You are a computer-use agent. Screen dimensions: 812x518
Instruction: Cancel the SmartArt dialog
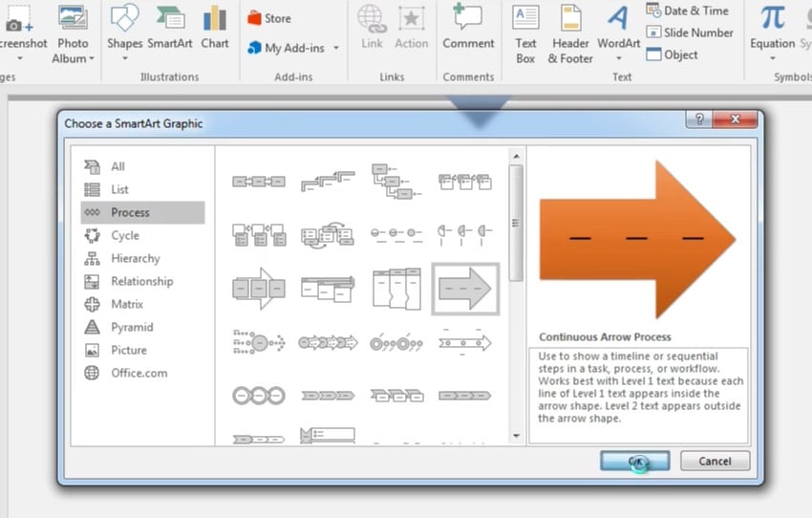715,461
